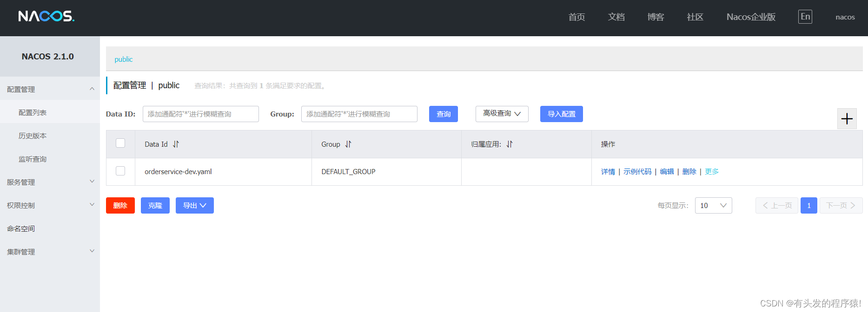Select 历史版本 in the sidebar
Viewport: 868px width, 312px height.
(x=50, y=136)
